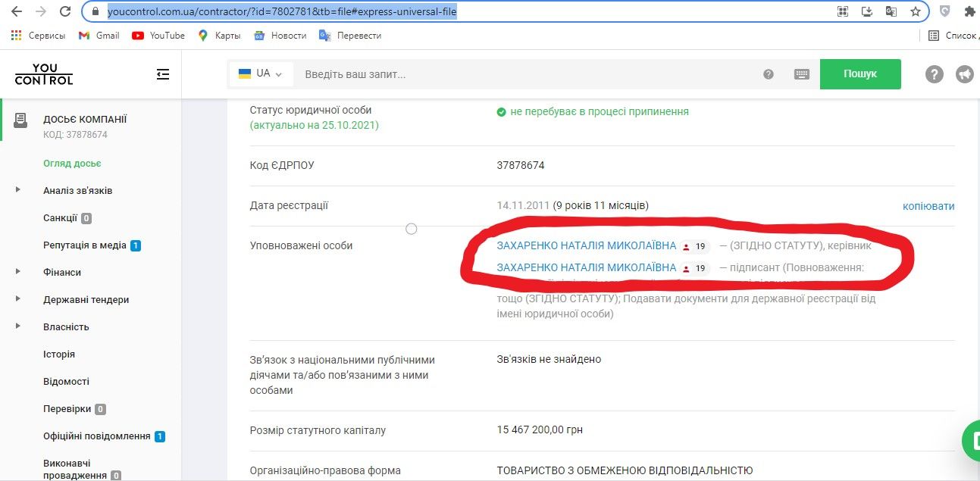Collapse the sidebar using the hamburger icon
Screen dimensions: 980x481
click(x=161, y=73)
